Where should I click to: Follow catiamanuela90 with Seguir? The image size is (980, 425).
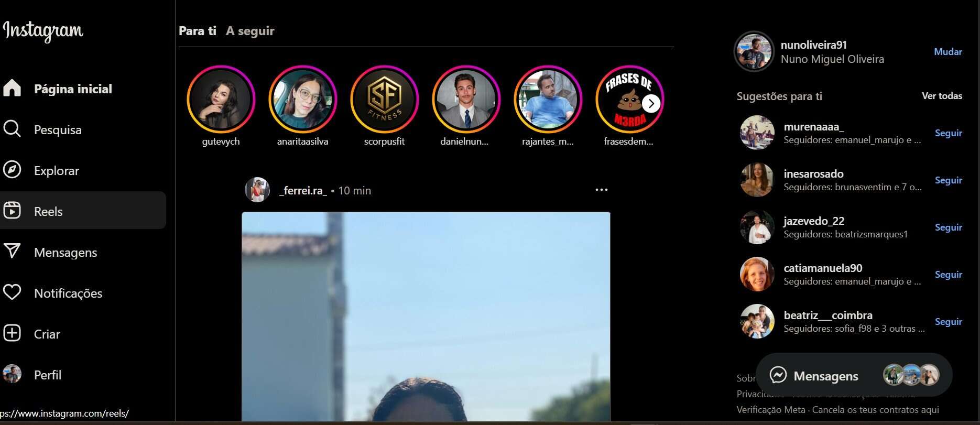948,275
